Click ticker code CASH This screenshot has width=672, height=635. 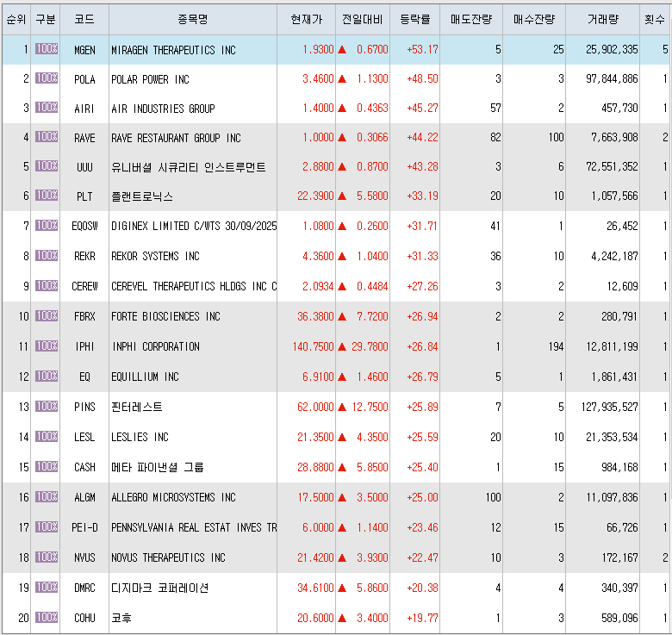point(84,467)
